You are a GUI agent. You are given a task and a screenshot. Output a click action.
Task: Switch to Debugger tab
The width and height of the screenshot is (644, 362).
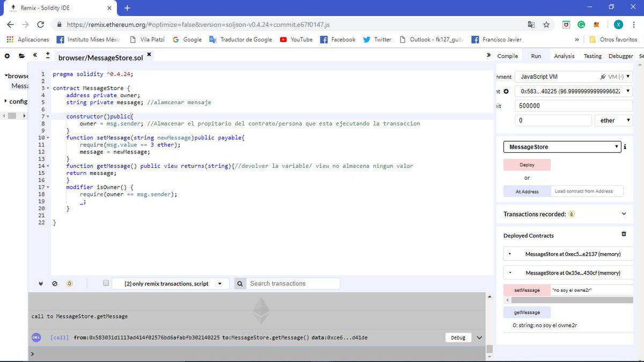click(620, 56)
